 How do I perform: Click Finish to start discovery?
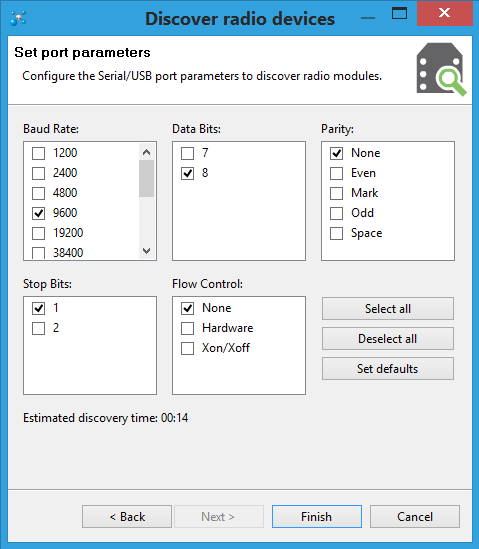tap(317, 516)
